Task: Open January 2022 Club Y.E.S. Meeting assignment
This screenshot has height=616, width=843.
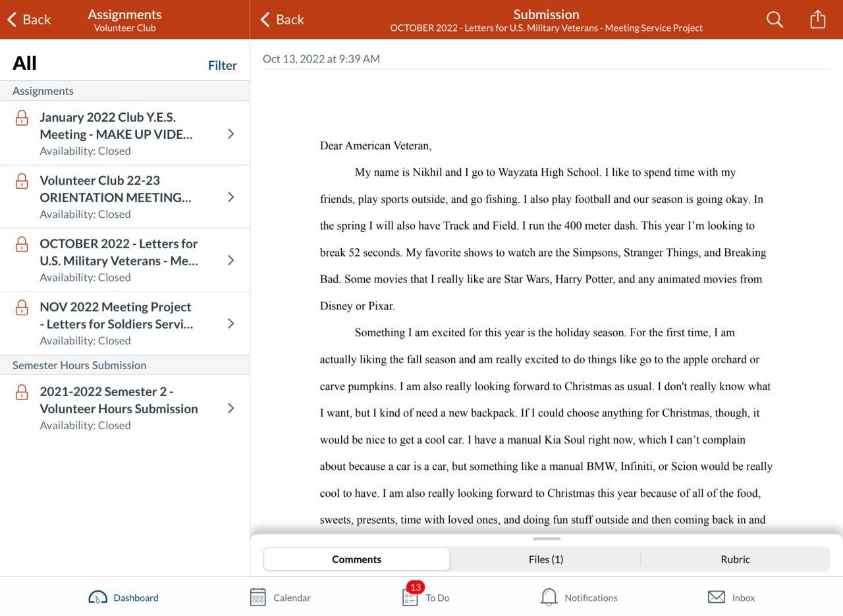Action: pyautogui.click(x=125, y=133)
